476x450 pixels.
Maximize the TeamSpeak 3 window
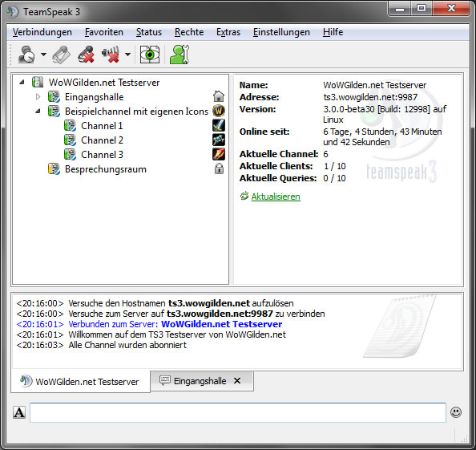point(422,9)
